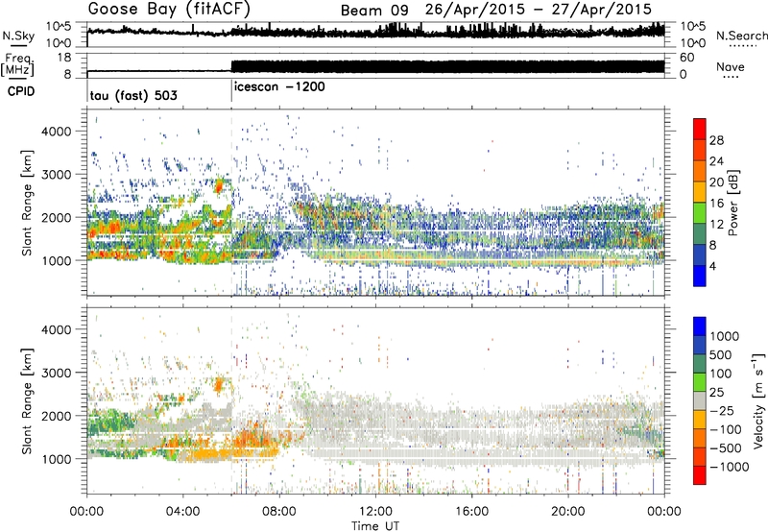Select the 'Beam 09' label
The width and height of the screenshot is (768, 532).
click(374, 11)
